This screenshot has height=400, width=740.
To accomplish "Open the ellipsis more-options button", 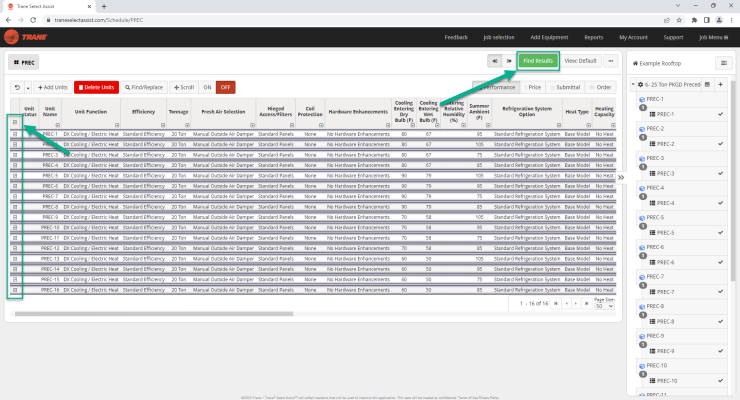I will [611, 61].
